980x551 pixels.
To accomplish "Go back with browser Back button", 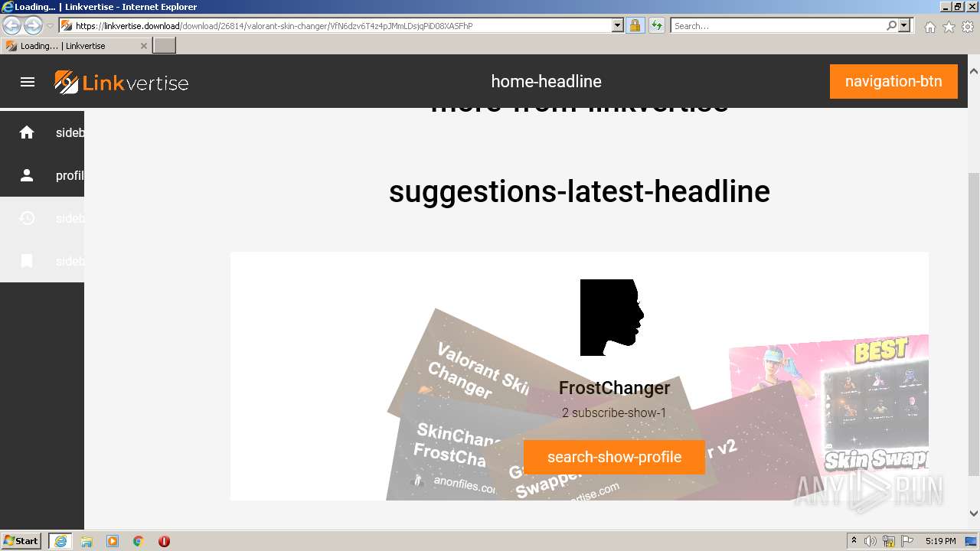I will click(12, 25).
